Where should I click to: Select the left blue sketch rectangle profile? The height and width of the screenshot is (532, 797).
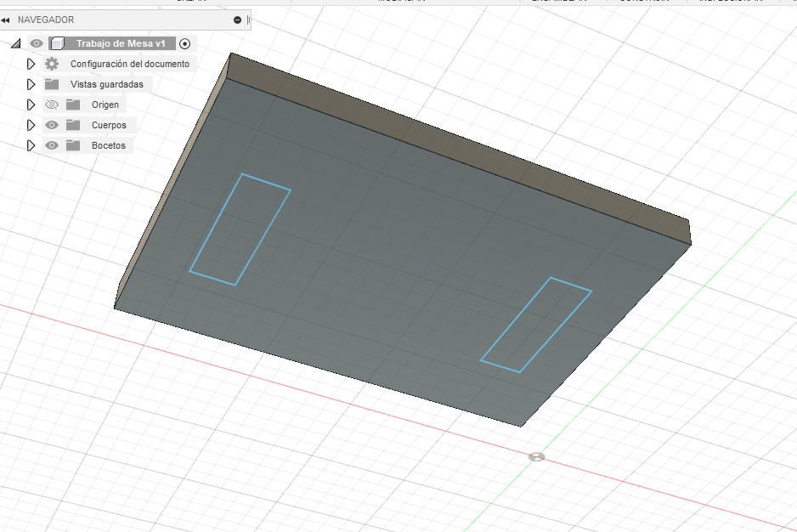(x=240, y=229)
